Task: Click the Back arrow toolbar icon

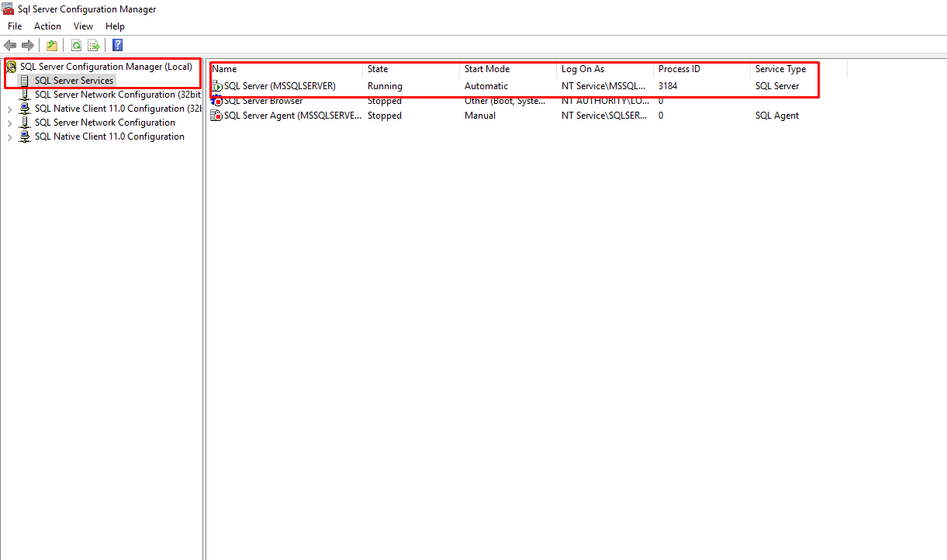Action: click(10, 45)
